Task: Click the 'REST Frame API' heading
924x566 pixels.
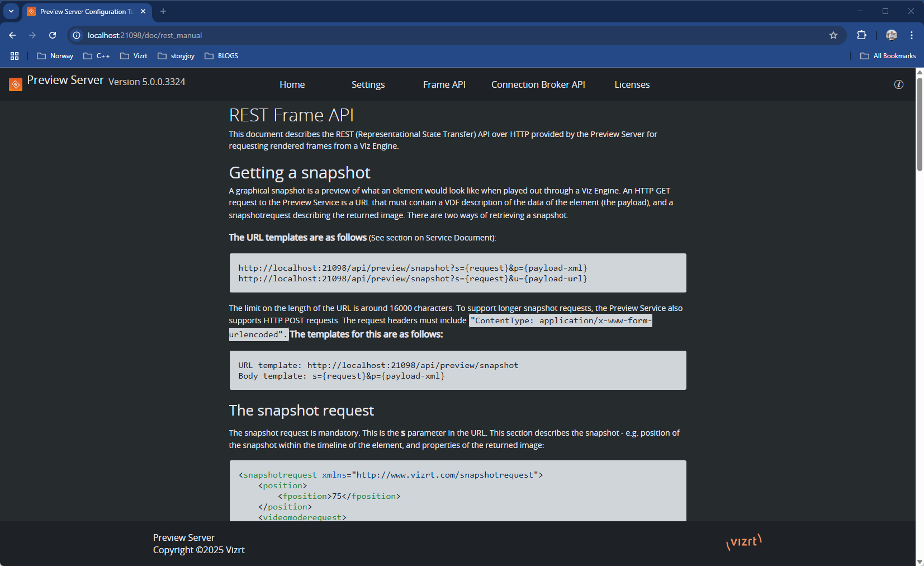Action: pos(291,115)
